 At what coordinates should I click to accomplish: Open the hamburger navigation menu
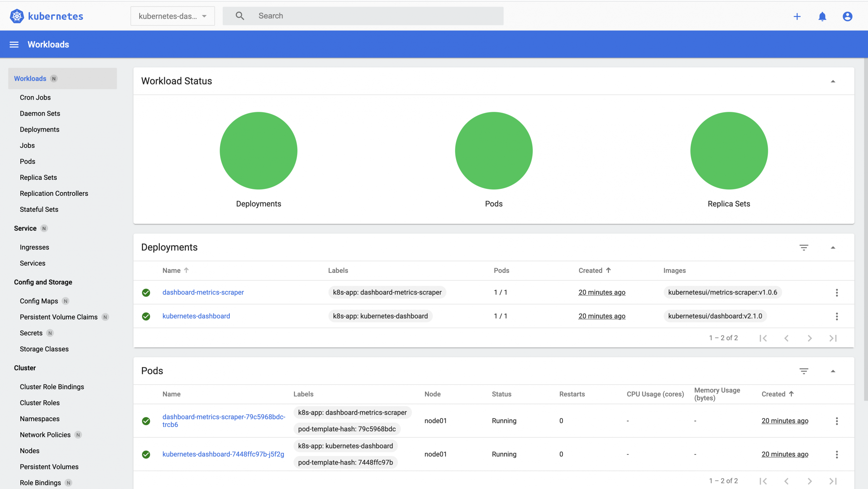pos(14,44)
